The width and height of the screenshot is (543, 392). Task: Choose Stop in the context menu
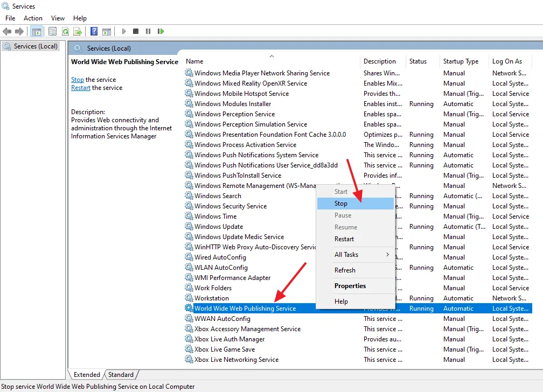pos(356,204)
